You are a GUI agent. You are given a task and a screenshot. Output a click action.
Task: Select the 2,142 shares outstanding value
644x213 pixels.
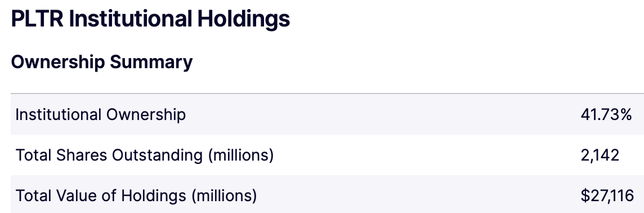[600, 156]
